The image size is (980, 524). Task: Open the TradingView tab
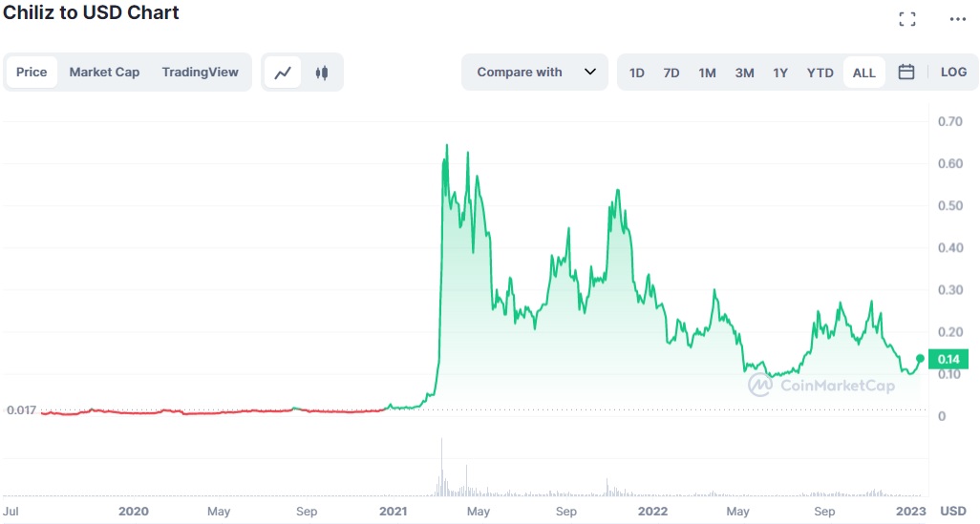[x=200, y=72]
